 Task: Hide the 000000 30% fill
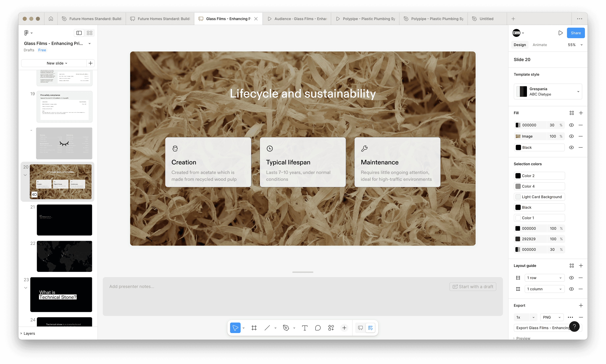(x=571, y=125)
